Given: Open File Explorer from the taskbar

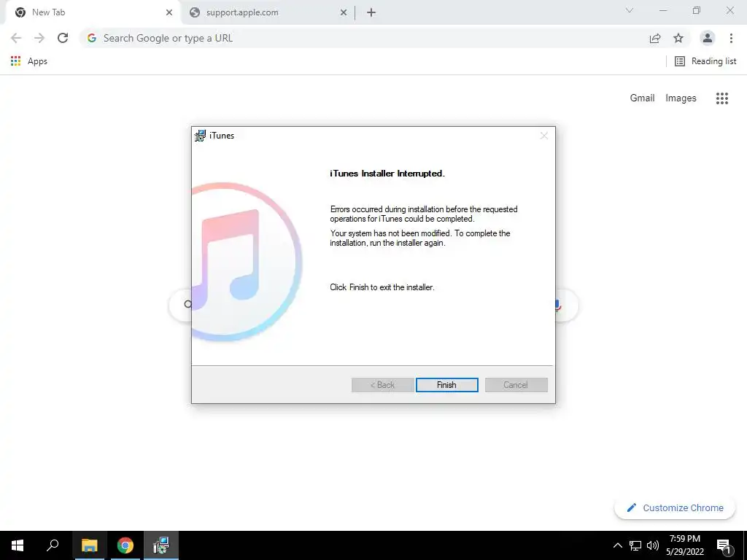Looking at the screenshot, I should [89, 545].
